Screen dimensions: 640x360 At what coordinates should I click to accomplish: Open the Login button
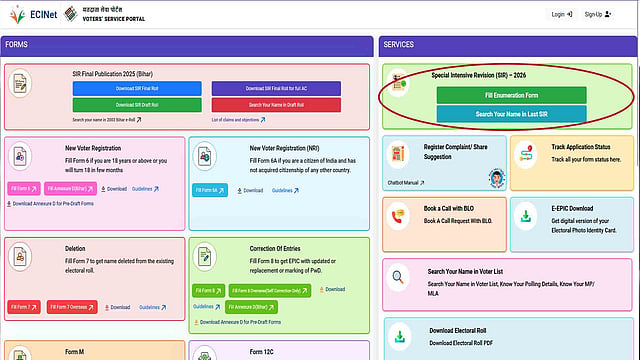(x=562, y=14)
